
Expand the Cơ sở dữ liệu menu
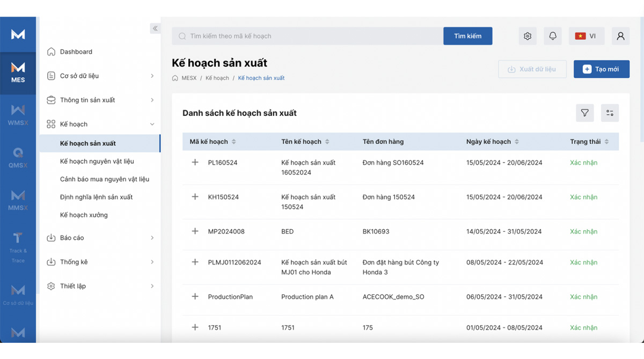[x=100, y=76]
